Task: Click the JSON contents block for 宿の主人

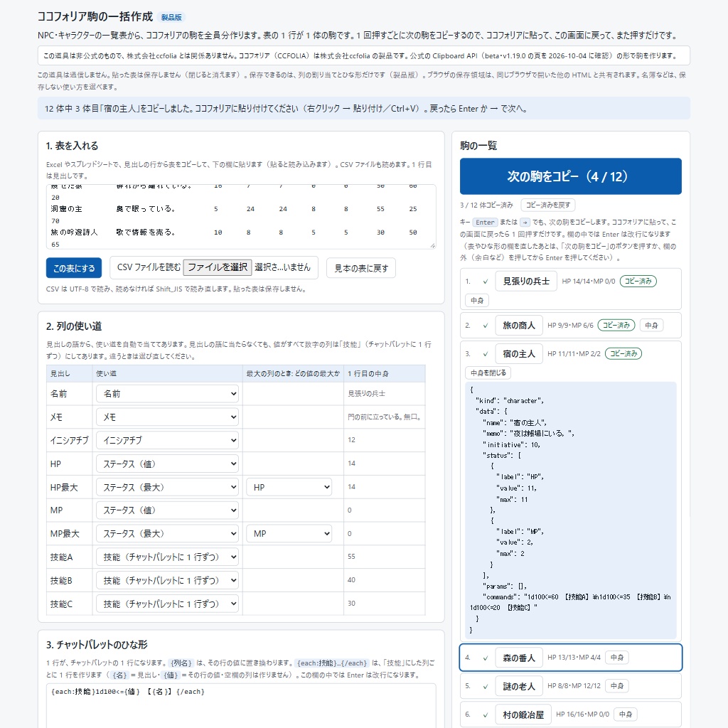Action: [570, 510]
